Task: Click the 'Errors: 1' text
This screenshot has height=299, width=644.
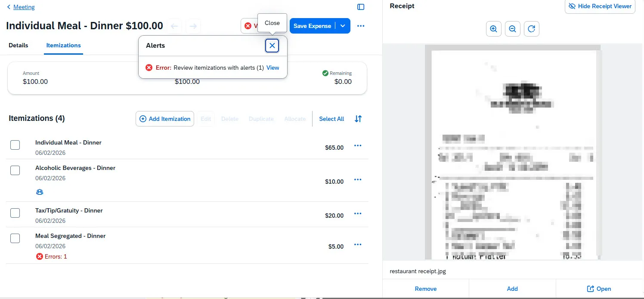Action: 56,256
